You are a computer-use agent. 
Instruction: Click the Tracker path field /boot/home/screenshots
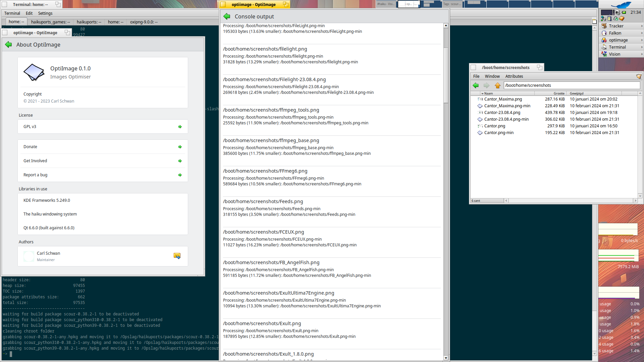tap(572, 85)
